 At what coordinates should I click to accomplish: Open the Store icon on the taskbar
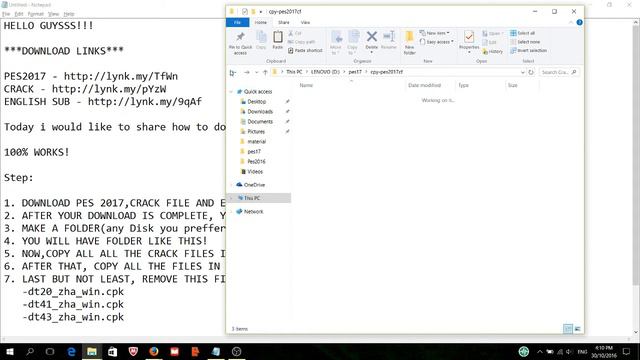(x=113, y=351)
